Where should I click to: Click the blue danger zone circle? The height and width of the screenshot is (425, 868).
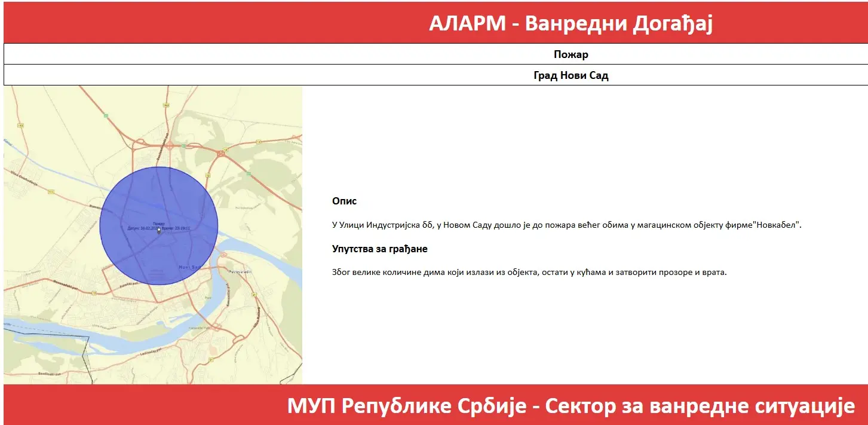(x=137, y=197)
